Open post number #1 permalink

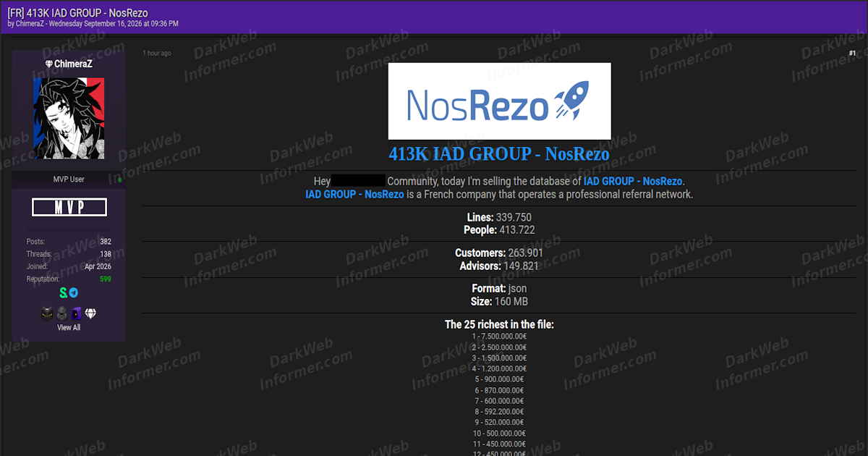[x=852, y=53]
